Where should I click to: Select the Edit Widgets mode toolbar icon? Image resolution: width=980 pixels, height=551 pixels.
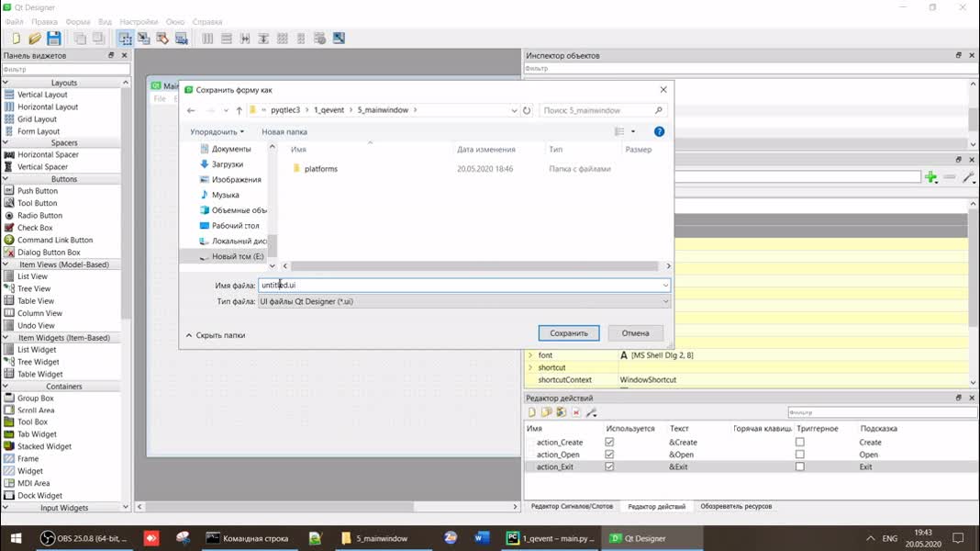point(125,39)
